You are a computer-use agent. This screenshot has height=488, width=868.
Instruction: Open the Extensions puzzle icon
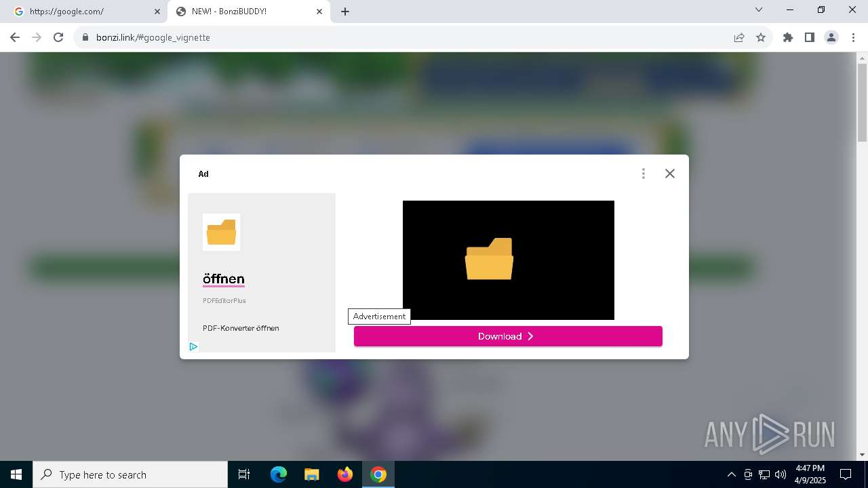[x=788, y=37]
